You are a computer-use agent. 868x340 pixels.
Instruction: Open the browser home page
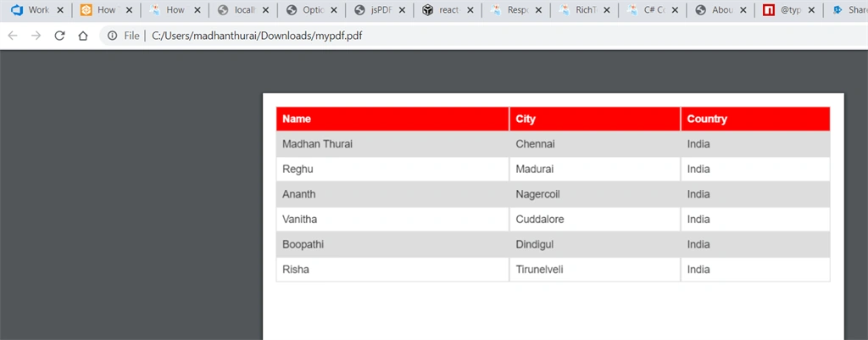82,36
